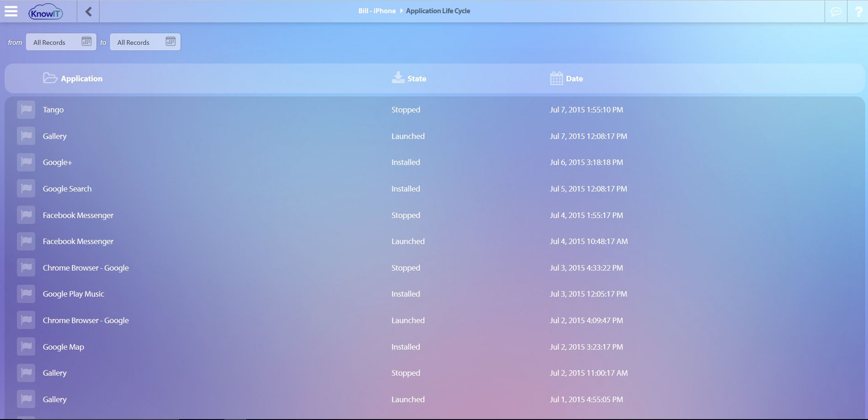Select the Google Map application name
868x420 pixels.
tap(64, 347)
